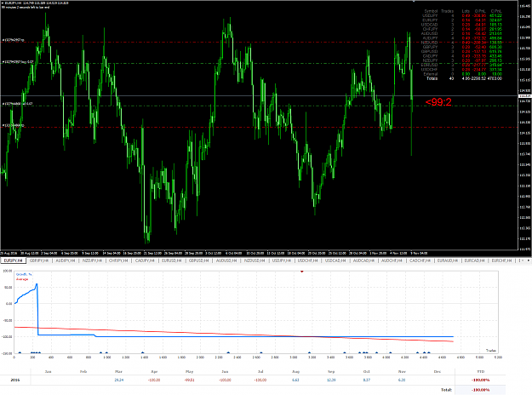Click the AUDUSD row in the symbol table

coord(461,33)
